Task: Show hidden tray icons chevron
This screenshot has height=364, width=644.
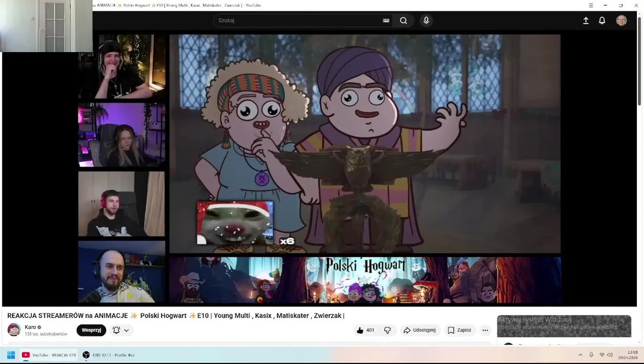Action: point(580,355)
